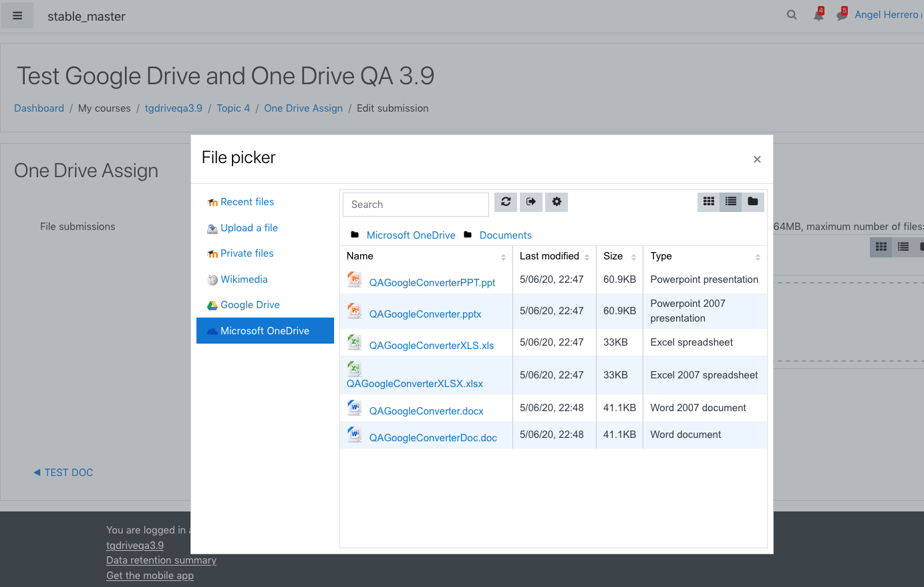924x587 pixels.
Task: Go to the Dashboard breadcrumb link
Action: point(39,108)
